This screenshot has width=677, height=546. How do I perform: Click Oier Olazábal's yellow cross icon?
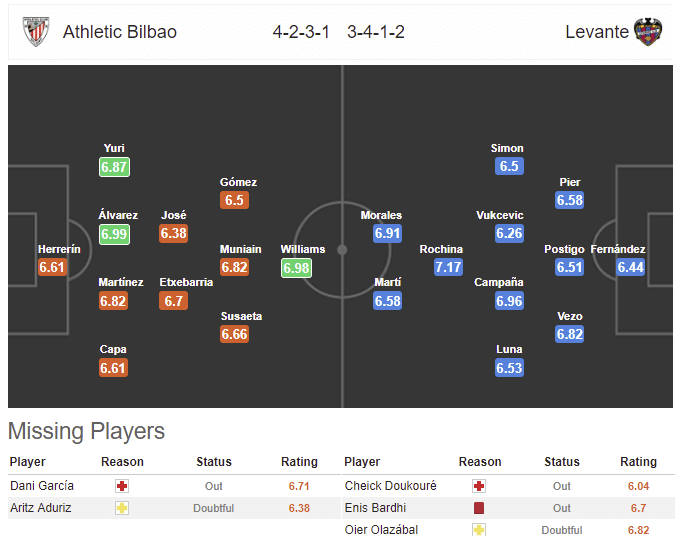(478, 530)
